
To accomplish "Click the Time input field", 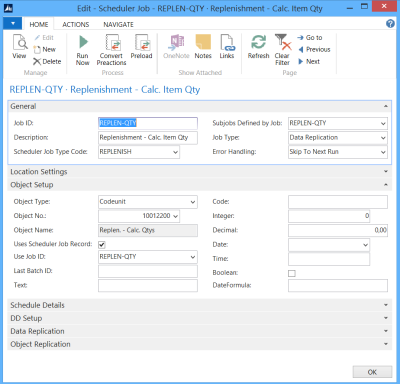I will 329,259.
